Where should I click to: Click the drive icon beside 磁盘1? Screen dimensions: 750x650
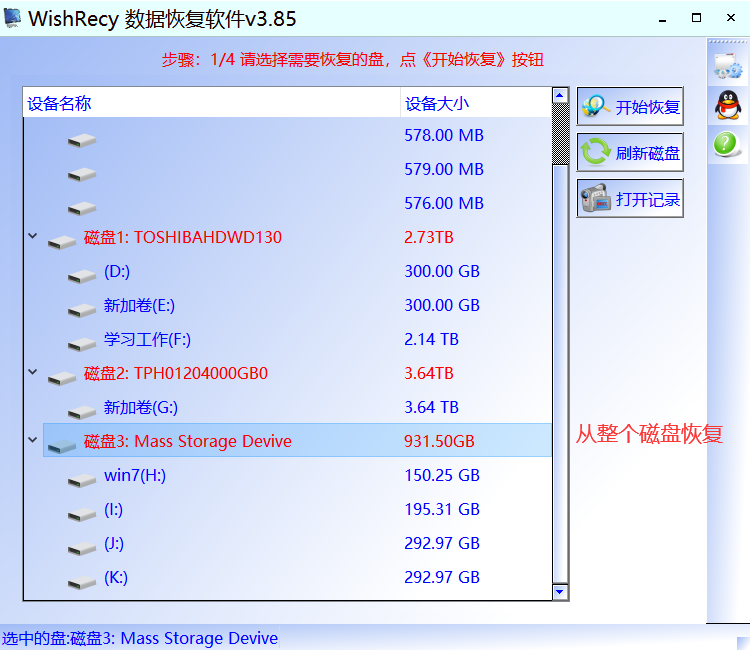tap(62, 242)
